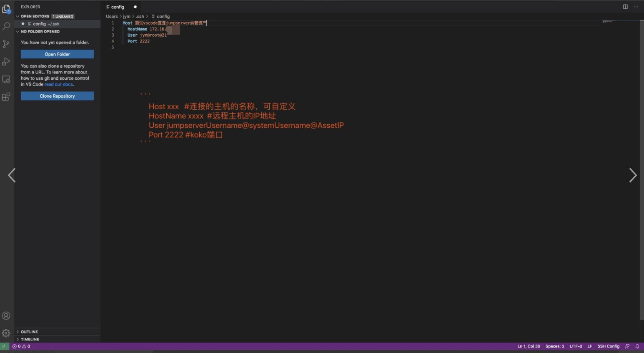The height and width of the screenshot is (353, 644).
Task: Open editor More Actions menu
Action: click(x=636, y=7)
